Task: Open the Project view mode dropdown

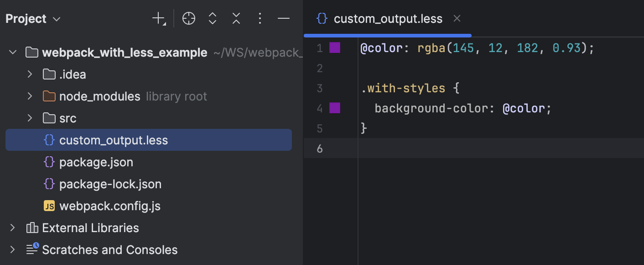Action: (x=56, y=19)
